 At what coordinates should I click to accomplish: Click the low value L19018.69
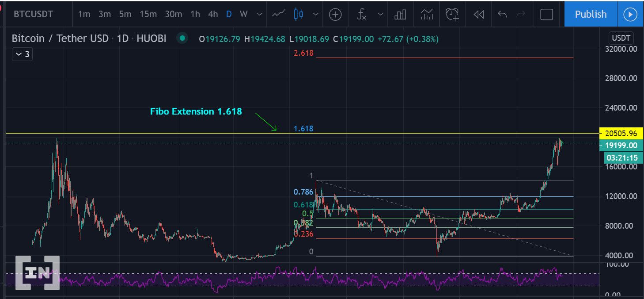pos(309,39)
